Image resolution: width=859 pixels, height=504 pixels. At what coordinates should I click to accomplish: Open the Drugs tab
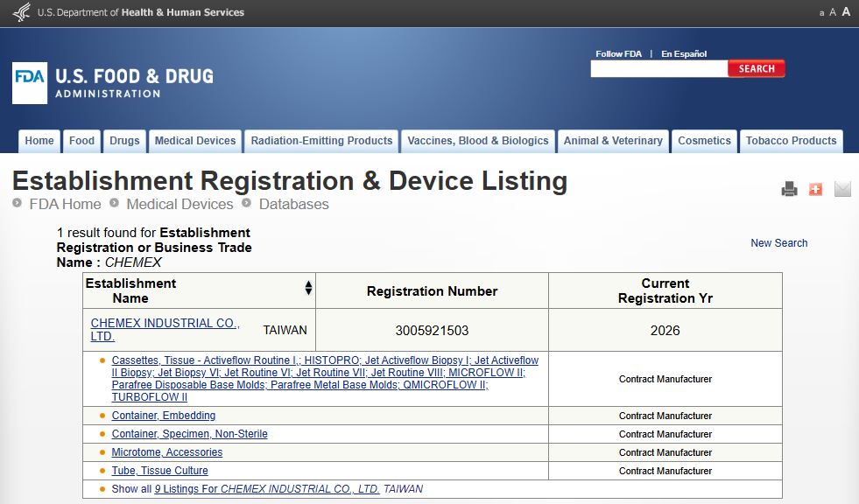[124, 141]
